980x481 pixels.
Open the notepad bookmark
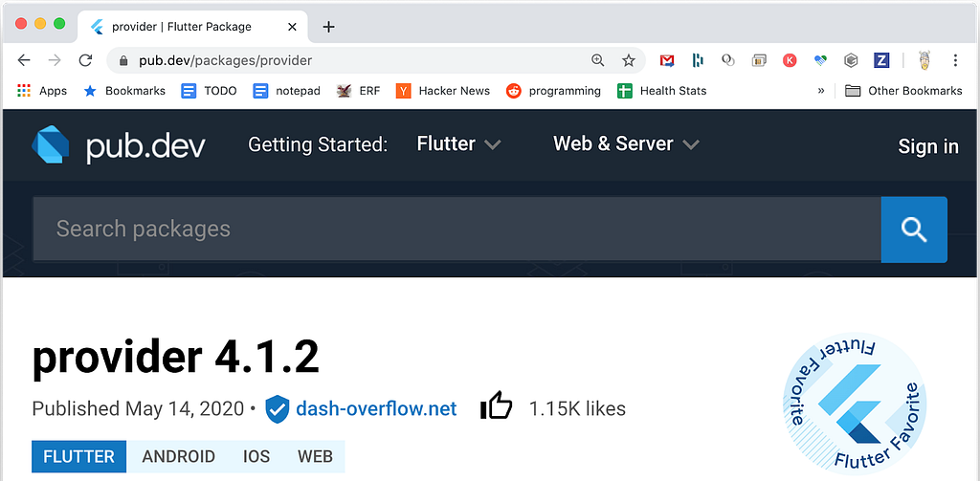[287, 91]
